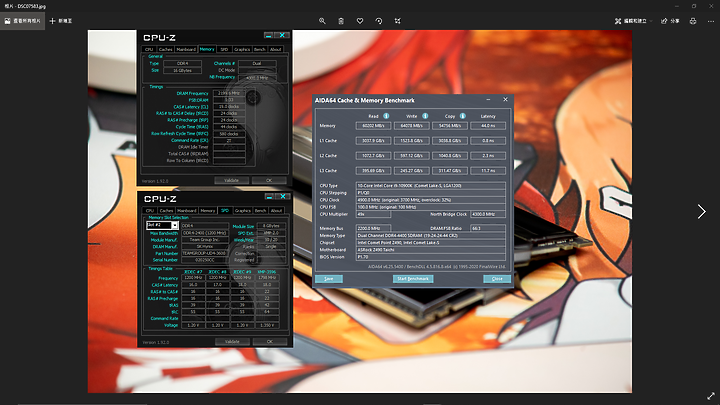Minimize the lower CPU-Z window
Image resolution: width=720 pixels, height=405 pixels.
click(270, 197)
